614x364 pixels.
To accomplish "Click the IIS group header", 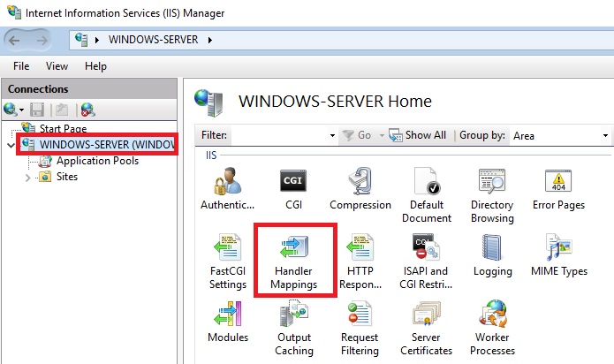I will (211, 155).
